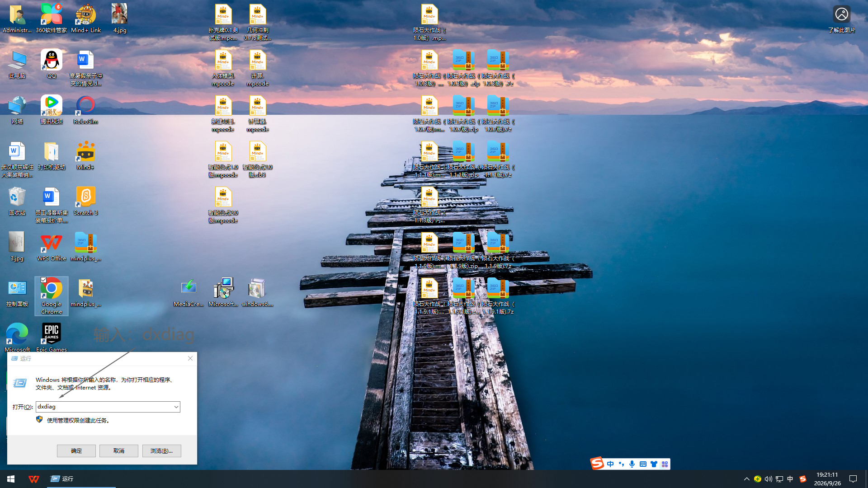Launch QQ from the desktop
Screen dimensions: 868x488
[x=52, y=64]
